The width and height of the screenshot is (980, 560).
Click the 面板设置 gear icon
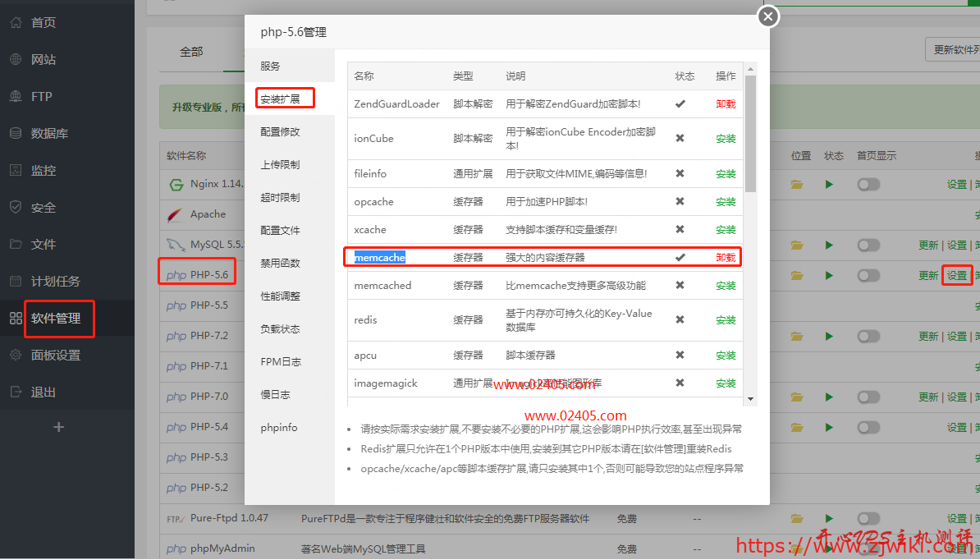[x=16, y=355]
